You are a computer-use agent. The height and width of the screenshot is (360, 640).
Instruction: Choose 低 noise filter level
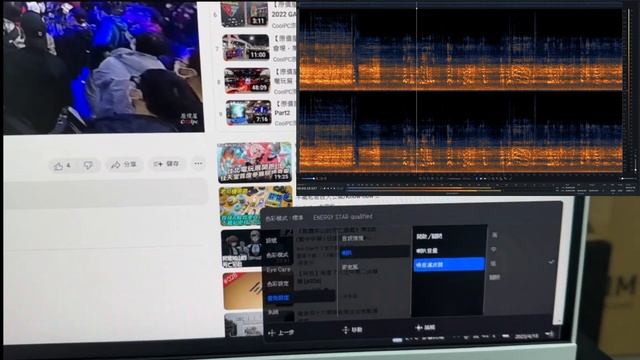coord(493,263)
